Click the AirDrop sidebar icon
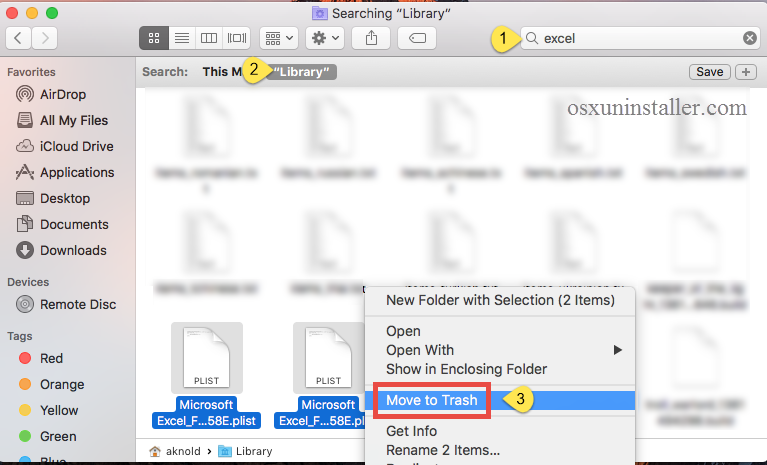The width and height of the screenshot is (767, 465). coord(25,94)
